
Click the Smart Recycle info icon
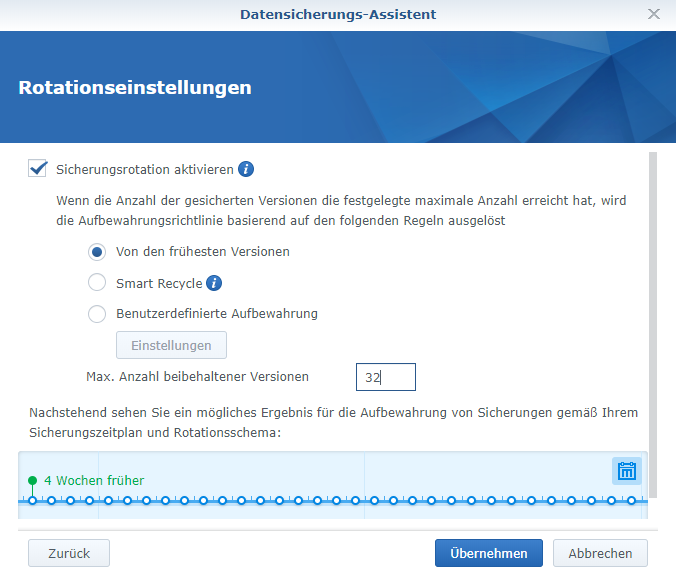click(x=213, y=283)
